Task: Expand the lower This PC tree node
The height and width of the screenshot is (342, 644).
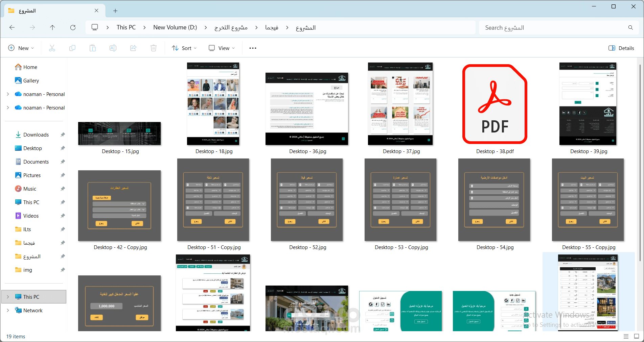Action: pyautogui.click(x=8, y=297)
